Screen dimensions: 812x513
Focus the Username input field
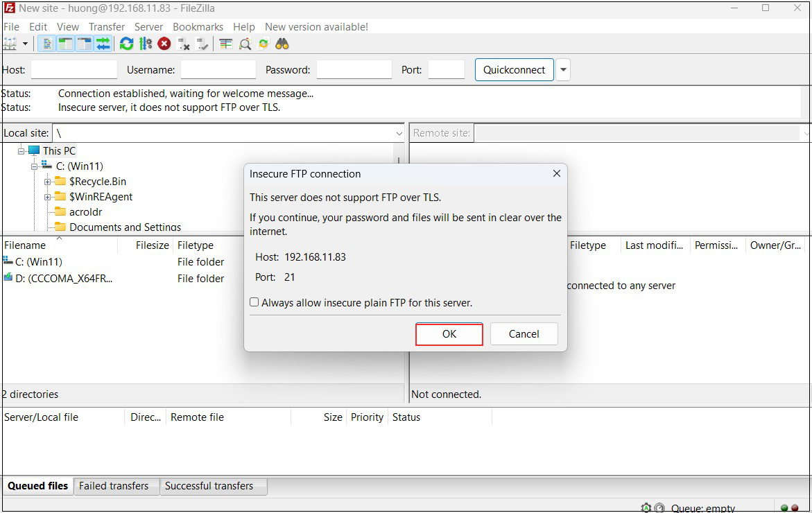click(x=218, y=69)
